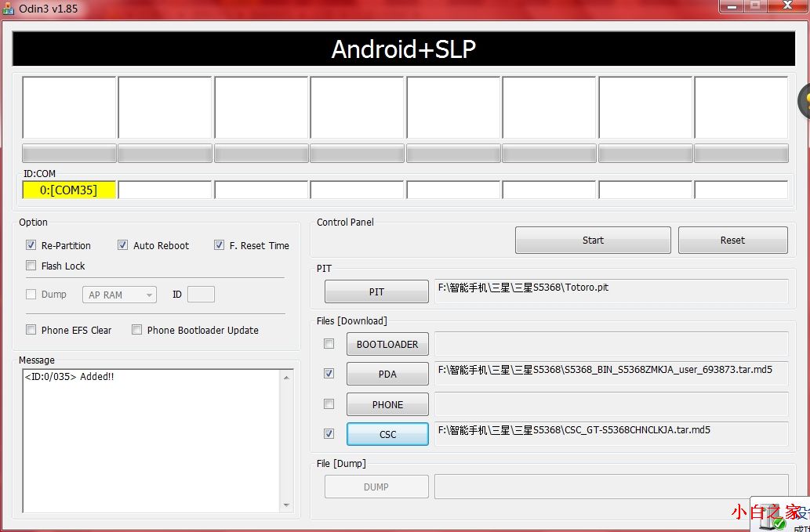Click the Message log scroll down arrow
The width and height of the screenshot is (810, 532).
coord(287,505)
